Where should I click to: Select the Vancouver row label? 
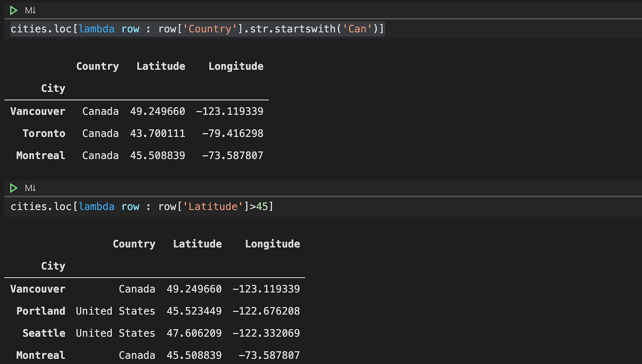[38, 111]
